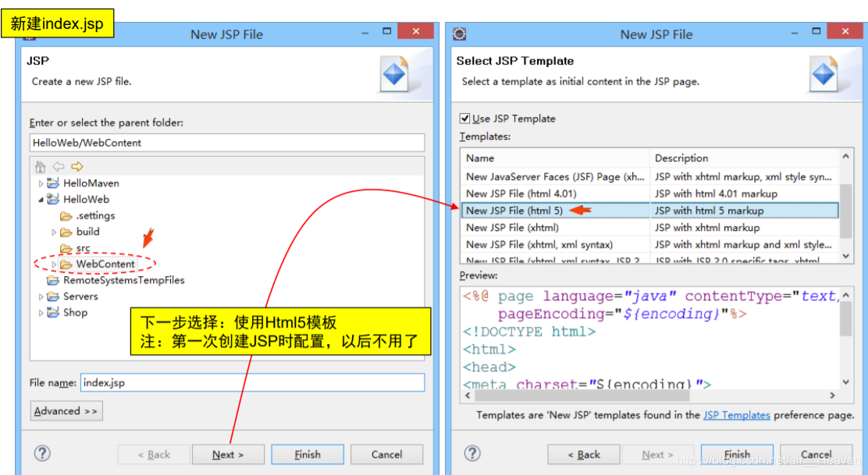Image resolution: width=868 pixels, height=475 pixels.
Task: Click < Back in the template dialog
Action: [583, 455]
